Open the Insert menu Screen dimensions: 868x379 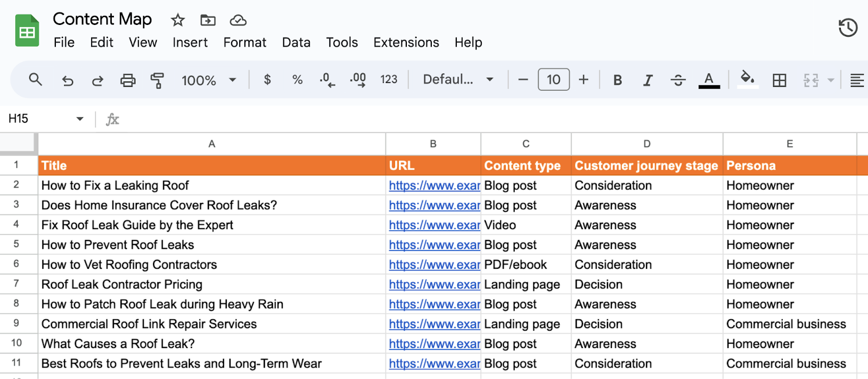click(x=190, y=42)
